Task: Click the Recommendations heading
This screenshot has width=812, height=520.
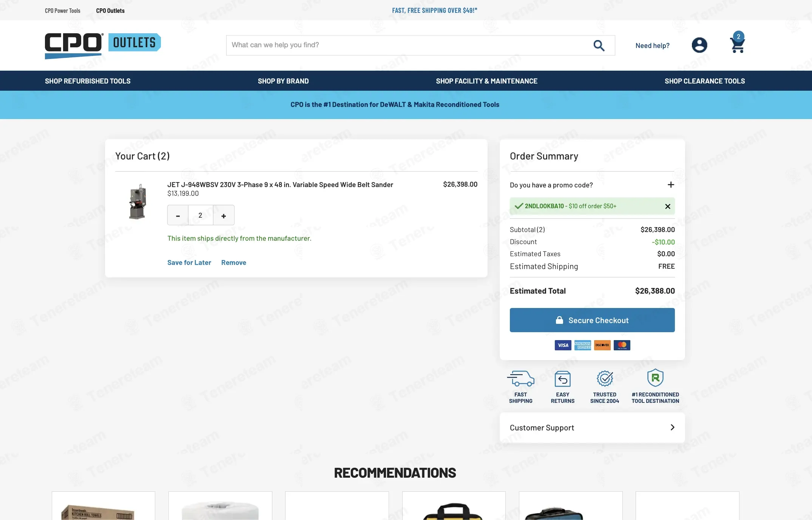Action: [x=395, y=473]
